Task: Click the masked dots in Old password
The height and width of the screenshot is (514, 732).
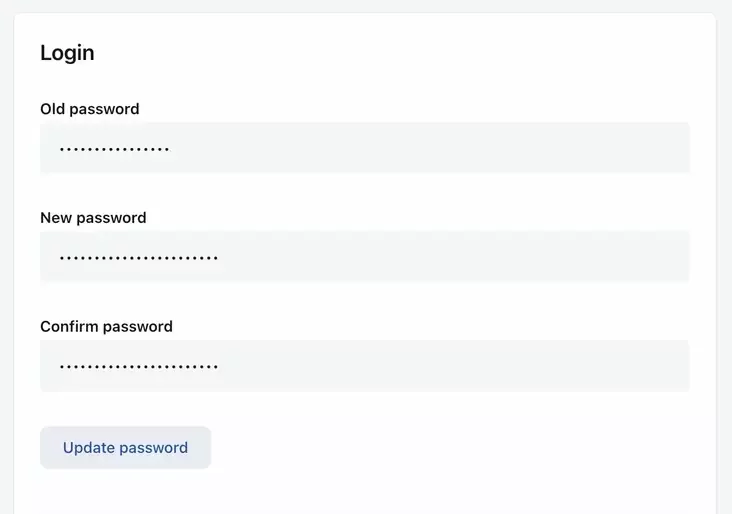Action: pyautogui.click(x=114, y=150)
